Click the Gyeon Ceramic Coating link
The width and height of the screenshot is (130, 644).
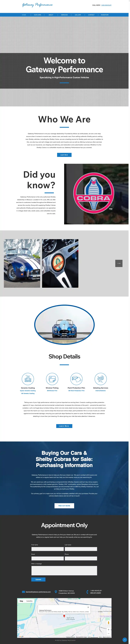point(28,390)
